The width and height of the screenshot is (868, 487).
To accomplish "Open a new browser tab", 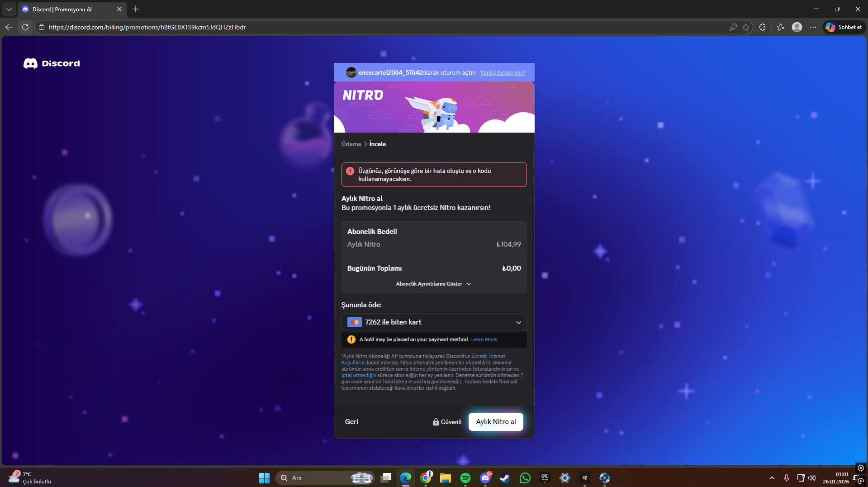I will [136, 9].
